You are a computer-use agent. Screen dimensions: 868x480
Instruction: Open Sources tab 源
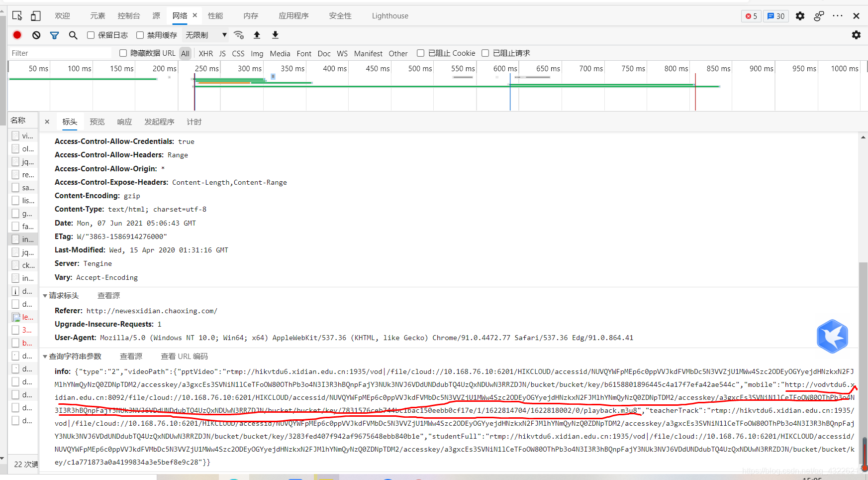pos(156,16)
